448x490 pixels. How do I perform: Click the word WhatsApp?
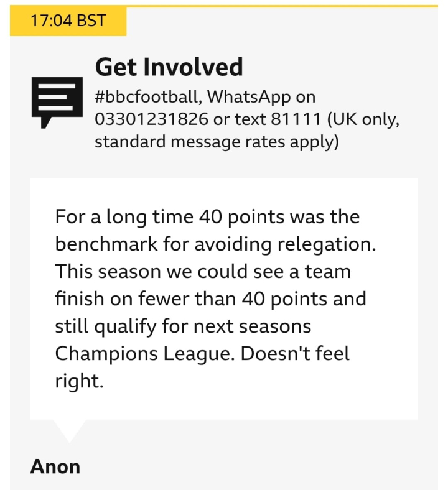pyautogui.click(x=249, y=97)
